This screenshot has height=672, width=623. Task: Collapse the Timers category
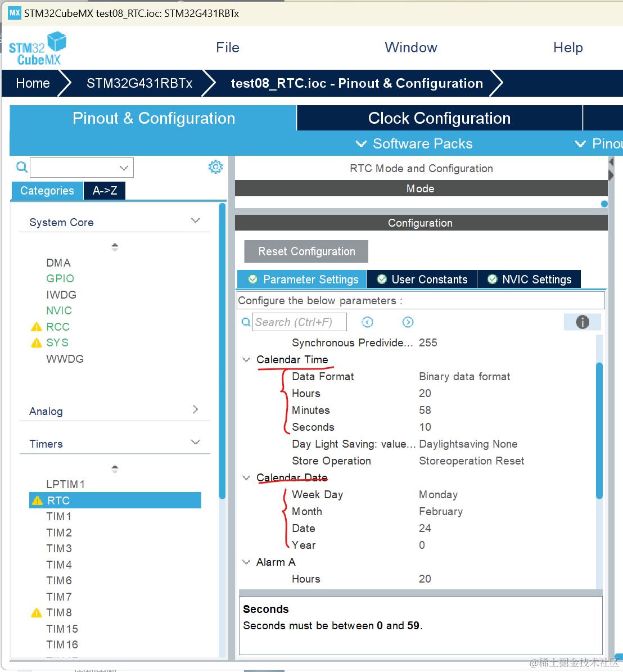[195, 443]
